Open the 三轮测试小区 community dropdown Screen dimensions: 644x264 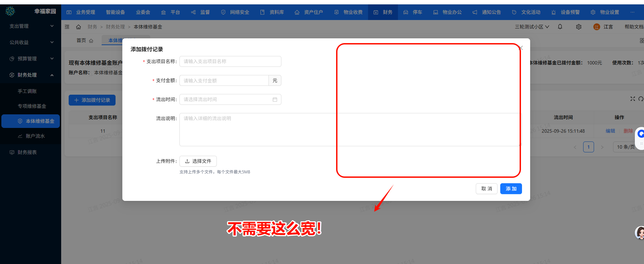pyautogui.click(x=532, y=27)
